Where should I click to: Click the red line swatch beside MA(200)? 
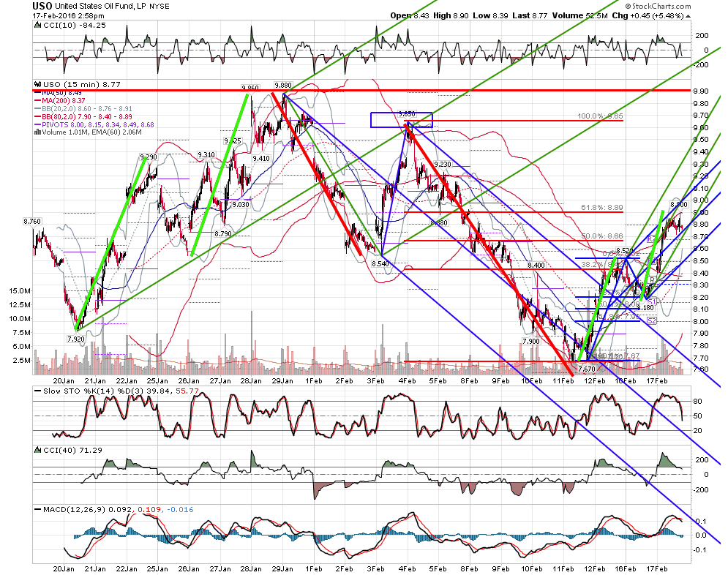(x=37, y=101)
